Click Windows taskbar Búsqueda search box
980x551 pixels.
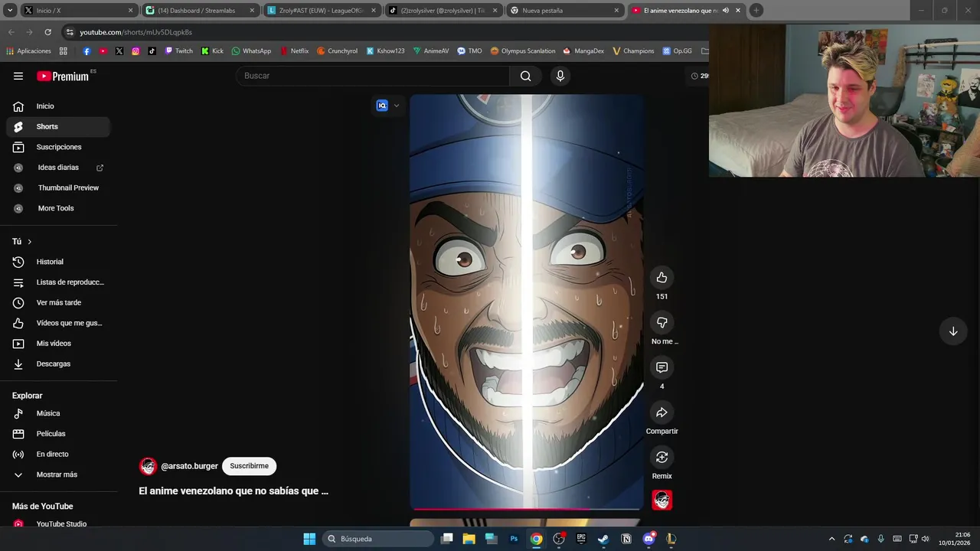[x=377, y=539]
